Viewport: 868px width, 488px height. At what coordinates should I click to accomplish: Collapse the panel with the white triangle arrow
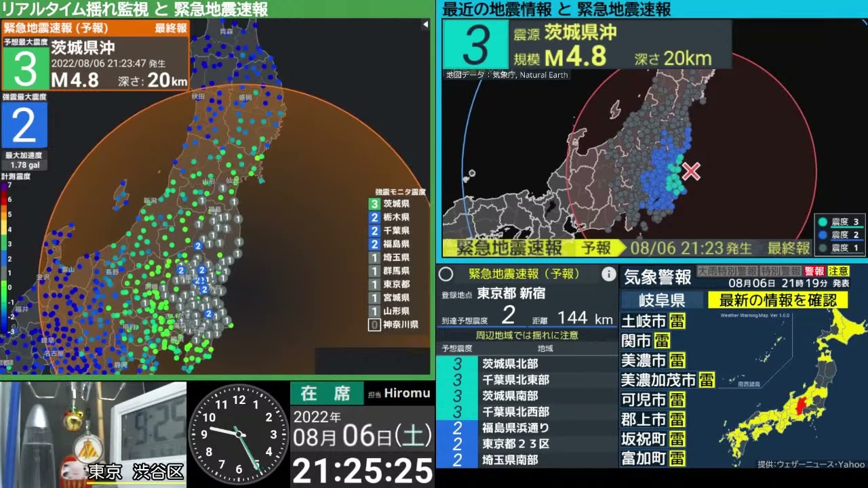pos(425,24)
